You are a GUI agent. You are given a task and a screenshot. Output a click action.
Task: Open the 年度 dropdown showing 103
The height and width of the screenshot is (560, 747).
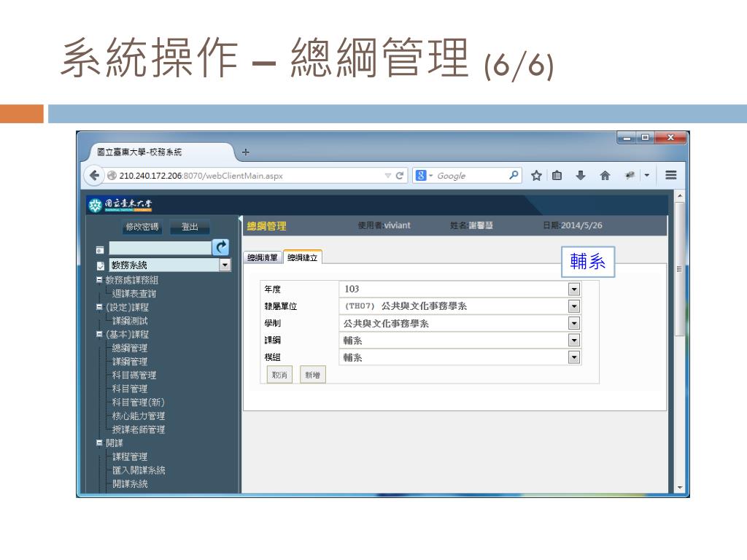(x=574, y=289)
